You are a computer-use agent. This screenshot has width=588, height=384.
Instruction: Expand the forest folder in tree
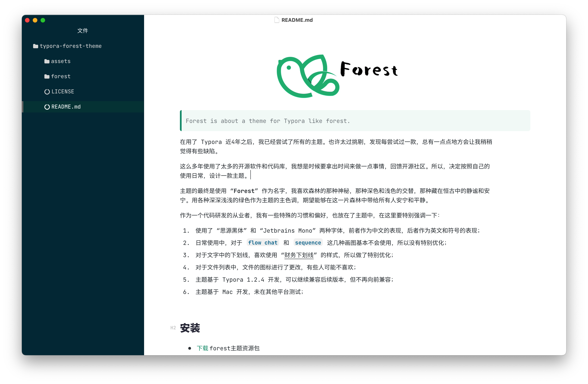61,76
